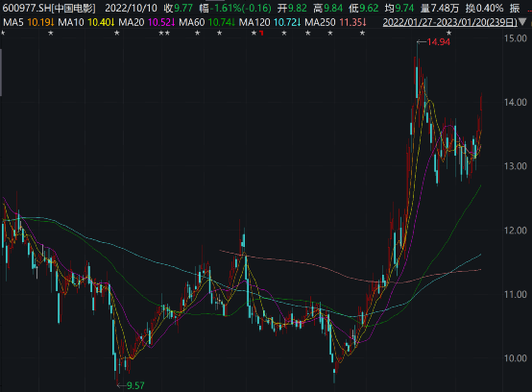The width and height of the screenshot is (532, 392).
Task: Select the MA5 10.19 indicator label
Action: pyautogui.click(x=29, y=23)
